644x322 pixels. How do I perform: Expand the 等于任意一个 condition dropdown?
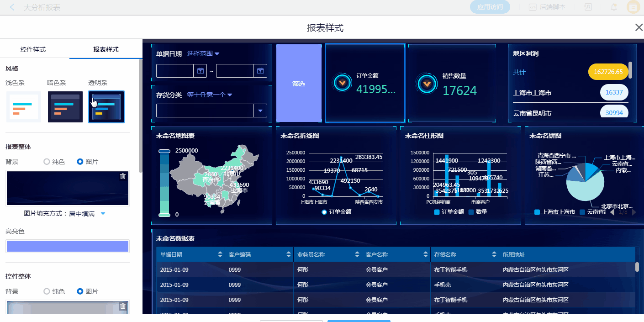pyautogui.click(x=210, y=95)
